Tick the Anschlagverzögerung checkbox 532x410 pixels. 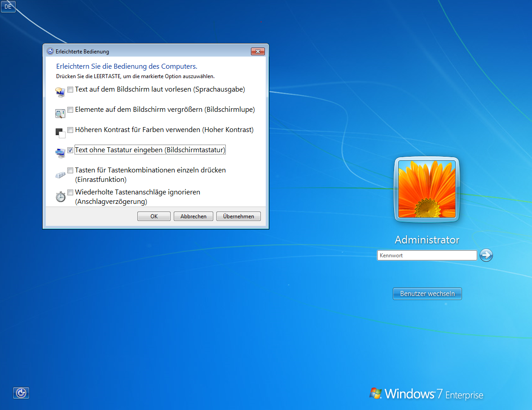click(x=70, y=192)
